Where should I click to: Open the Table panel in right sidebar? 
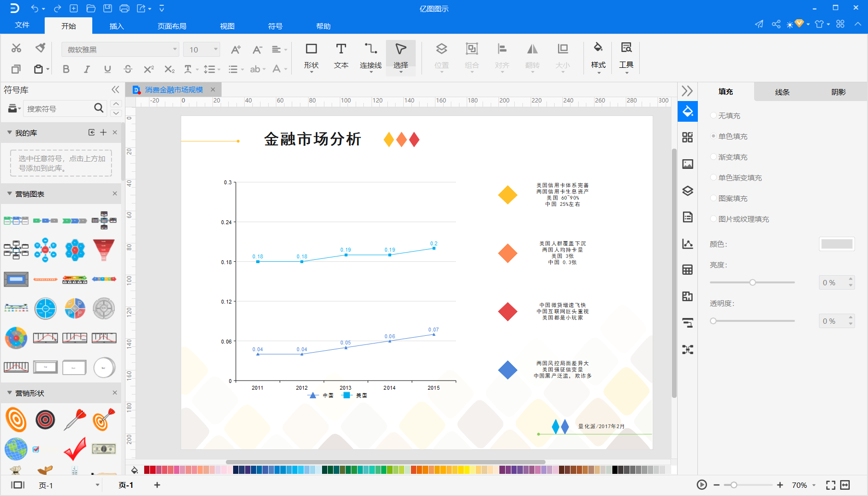[688, 270]
